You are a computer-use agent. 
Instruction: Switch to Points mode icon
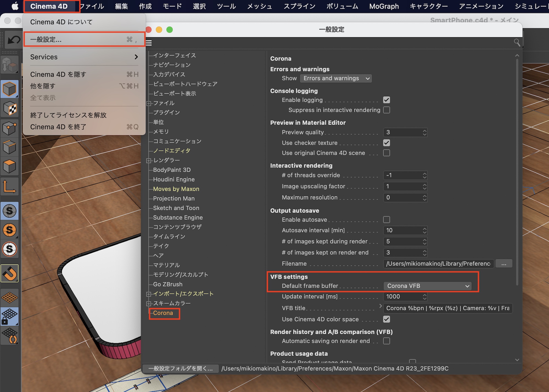(x=10, y=128)
